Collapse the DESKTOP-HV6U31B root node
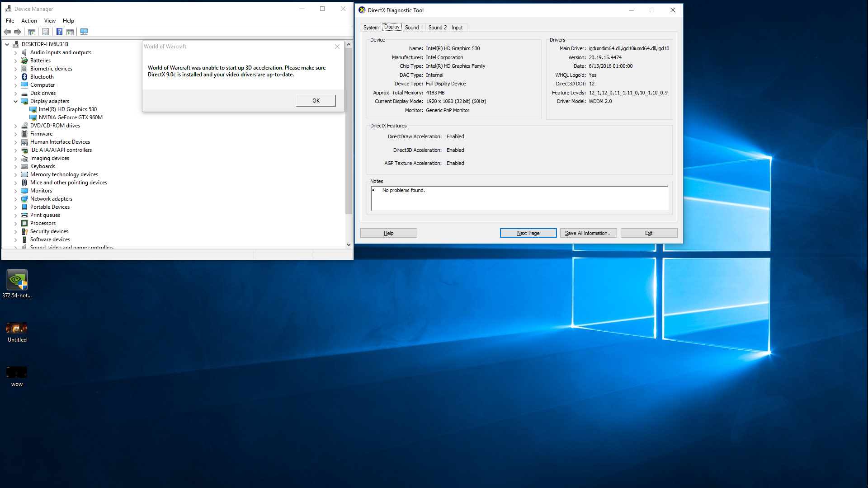 pyautogui.click(x=7, y=44)
